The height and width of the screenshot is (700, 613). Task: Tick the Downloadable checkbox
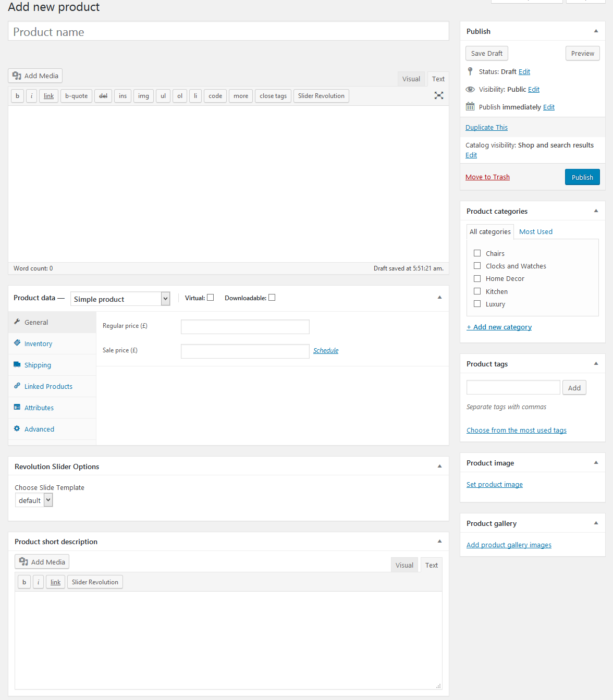point(272,298)
